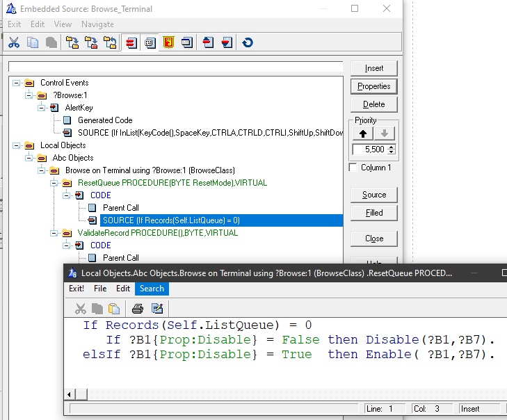Click the Filled button

(x=374, y=213)
